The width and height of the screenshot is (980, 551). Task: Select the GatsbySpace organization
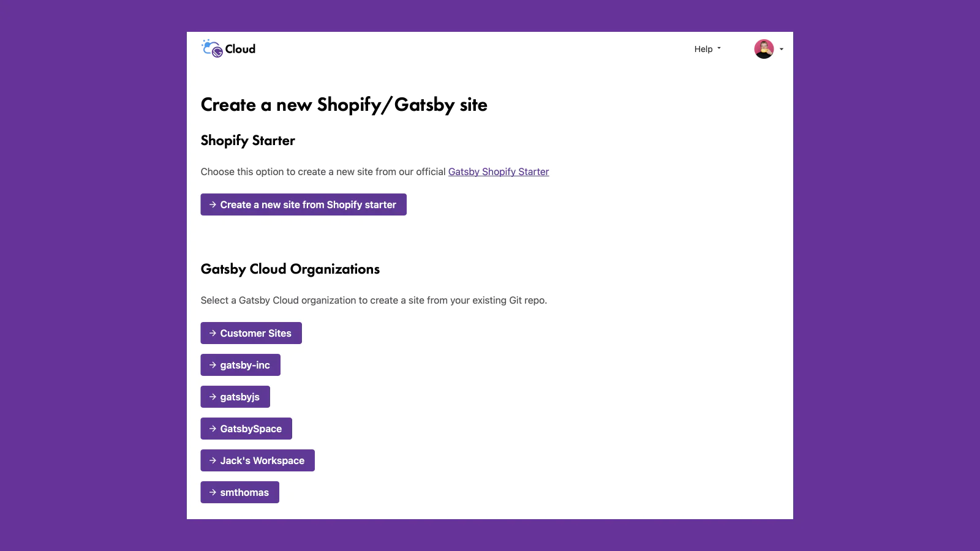(x=251, y=429)
